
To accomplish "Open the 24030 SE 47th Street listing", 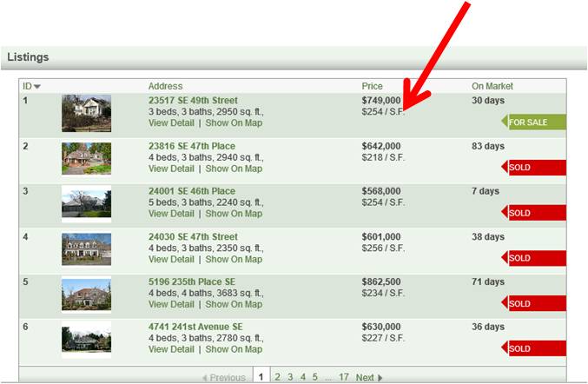I will pos(193,236).
